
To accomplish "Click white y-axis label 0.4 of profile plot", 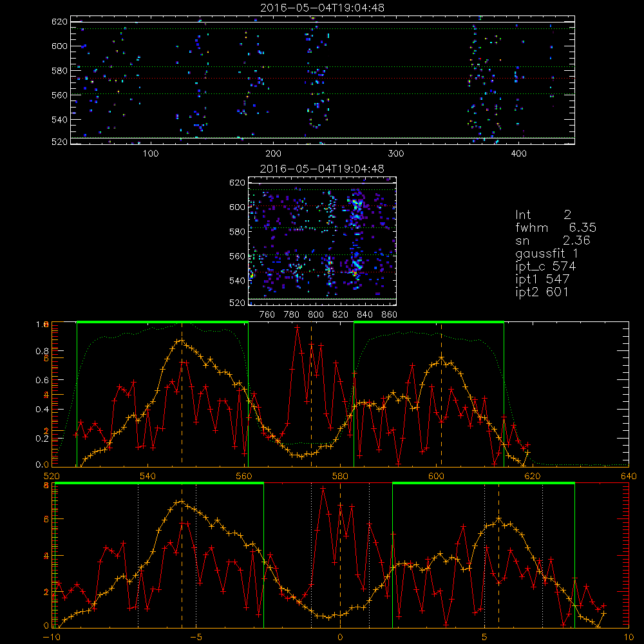I will [x=42, y=409].
